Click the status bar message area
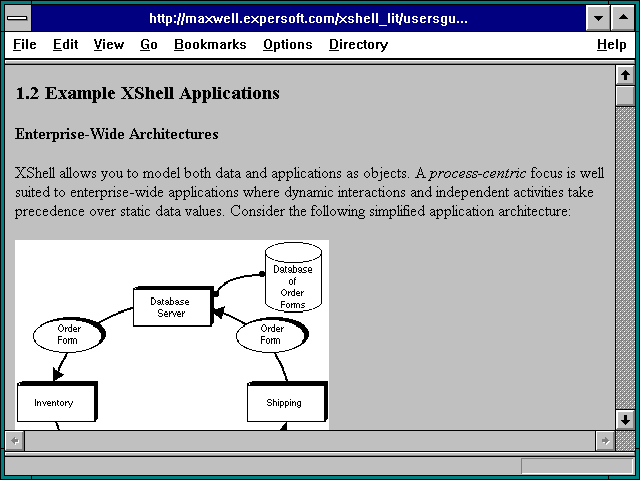Viewport: 640px width, 480px height. [x=262, y=466]
